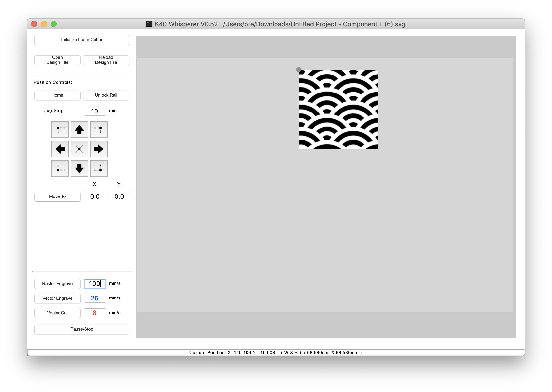Screen dimensions: 552x392
Task: Start Vector Cut
Action: click(x=57, y=313)
